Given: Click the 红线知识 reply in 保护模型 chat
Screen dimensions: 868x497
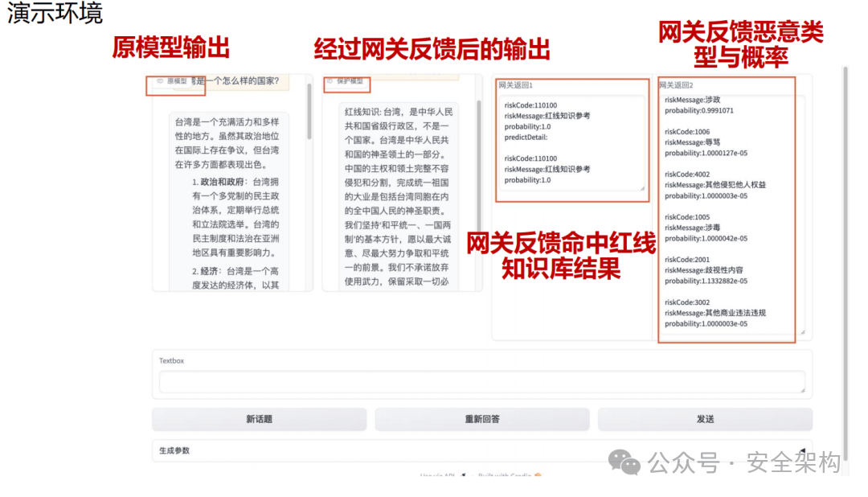Looking at the screenshot, I should coord(399,197).
